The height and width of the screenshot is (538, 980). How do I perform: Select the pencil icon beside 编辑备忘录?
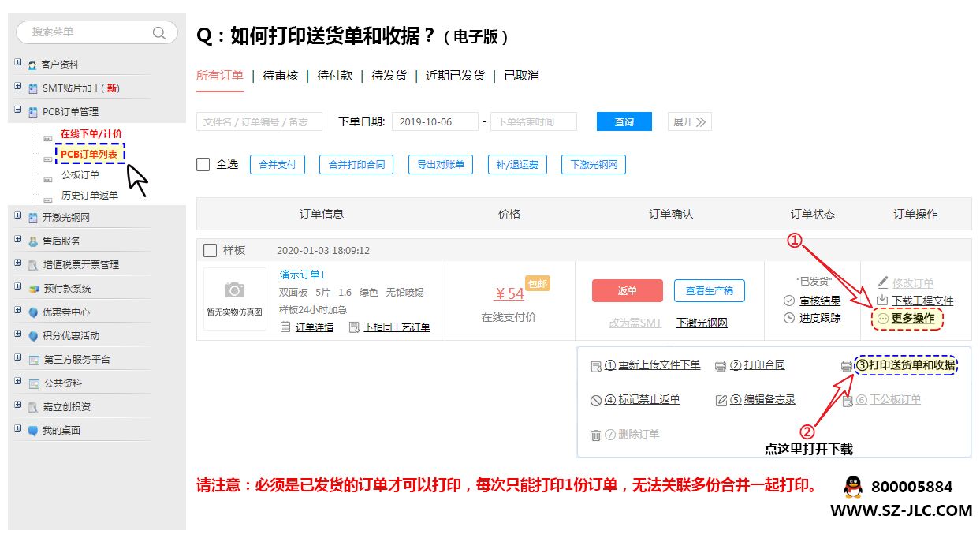(x=720, y=399)
